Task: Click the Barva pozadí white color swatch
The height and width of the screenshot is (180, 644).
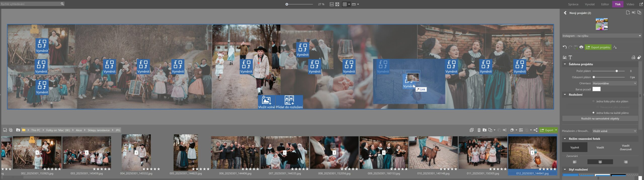Action: point(596,89)
